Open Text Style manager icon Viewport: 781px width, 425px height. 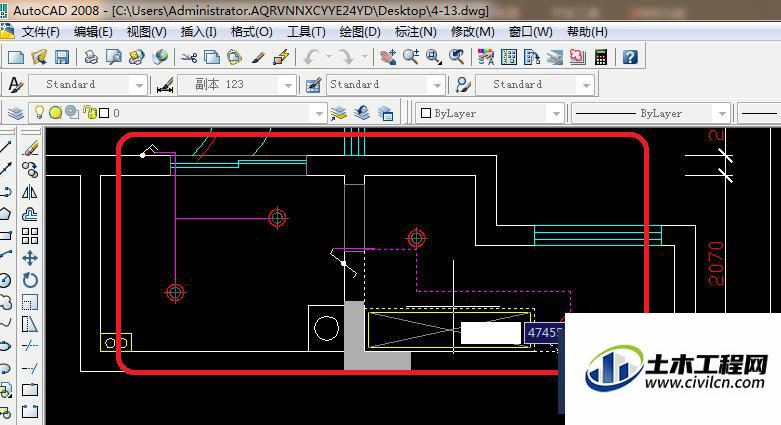point(16,85)
